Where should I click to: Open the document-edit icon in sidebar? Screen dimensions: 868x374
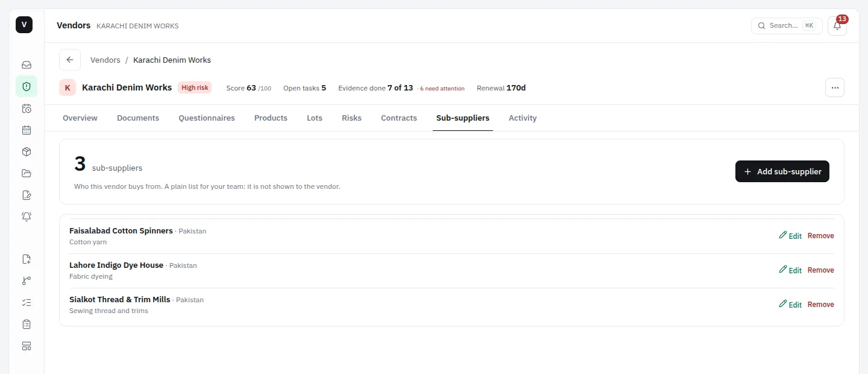(x=27, y=195)
